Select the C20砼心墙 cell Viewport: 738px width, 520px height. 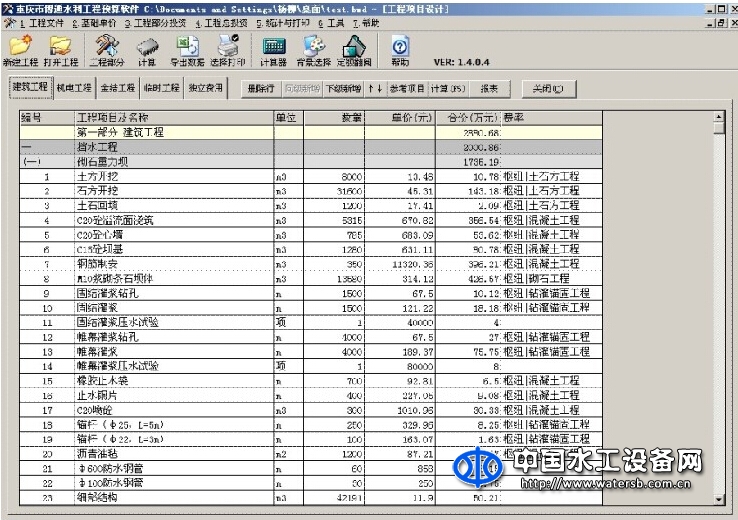174,235
